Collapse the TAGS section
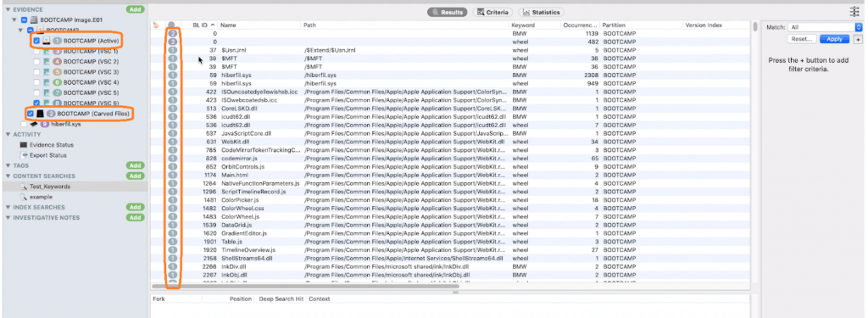The image size is (868, 318). (x=8, y=165)
